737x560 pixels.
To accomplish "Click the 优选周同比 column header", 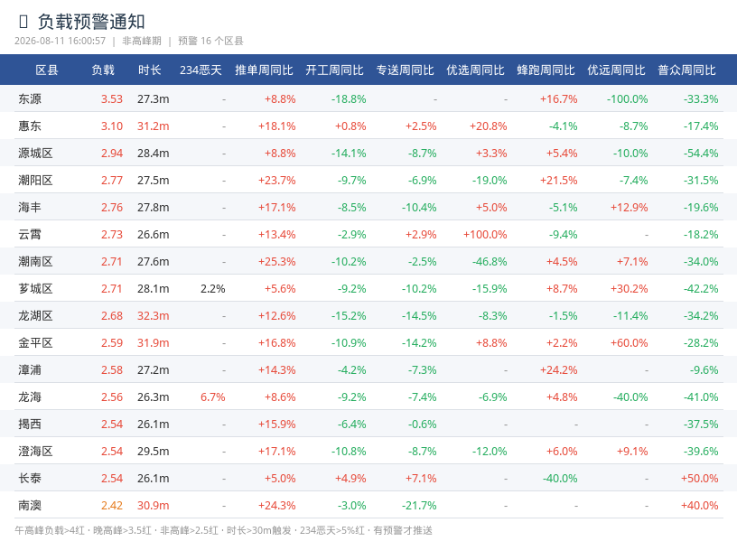I will coord(476,70).
